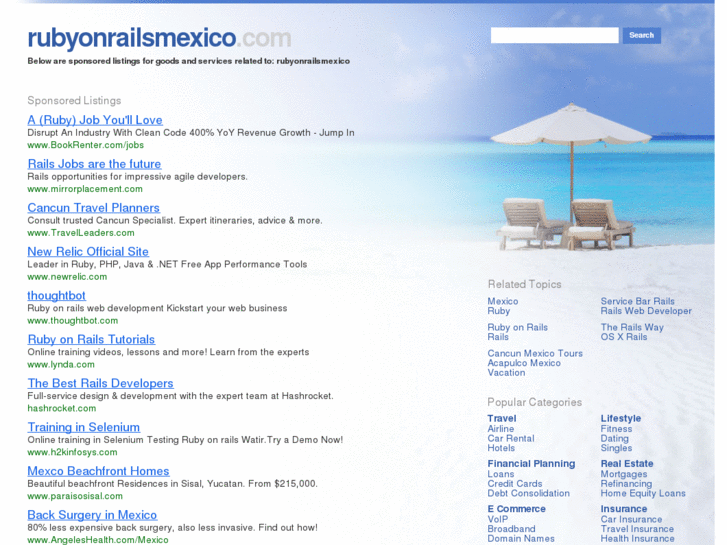Choose Singles under Lifestyle

(616, 449)
